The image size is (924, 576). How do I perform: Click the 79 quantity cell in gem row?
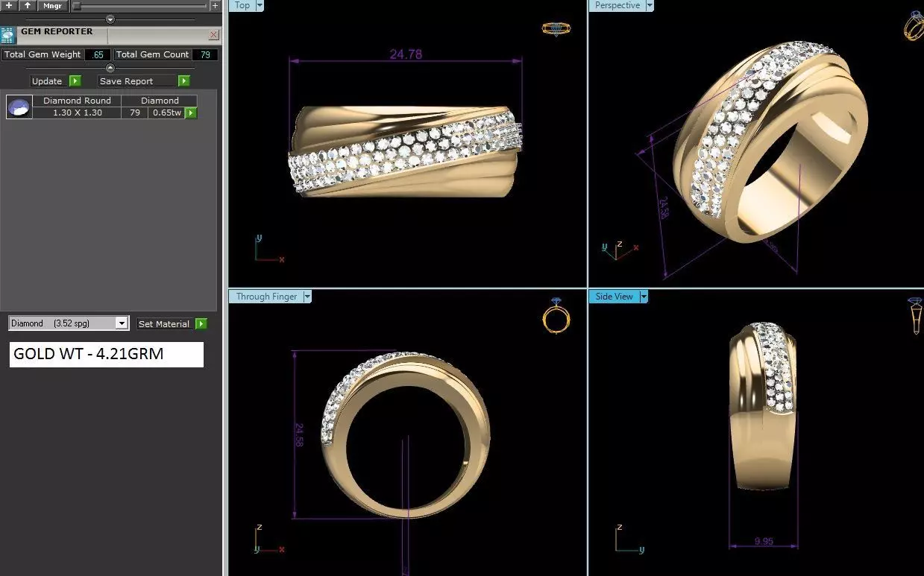click(x=135, y=113)
